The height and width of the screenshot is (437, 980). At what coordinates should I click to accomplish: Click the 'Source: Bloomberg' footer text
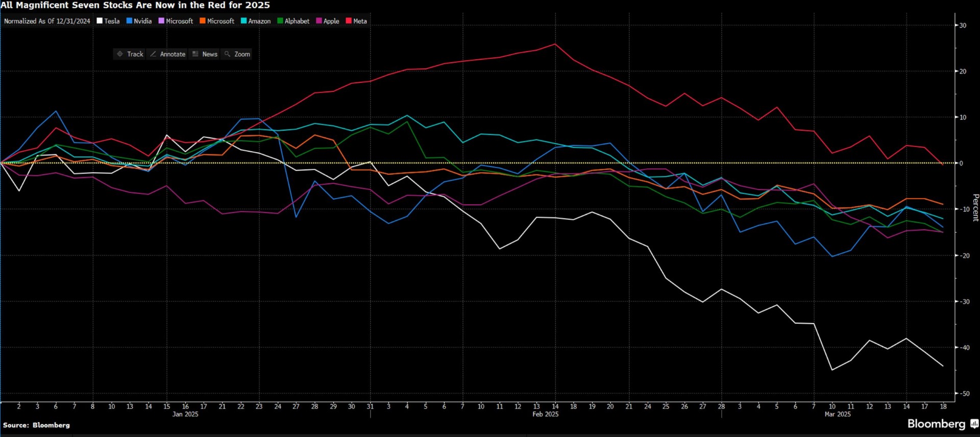pyautogui.click(x=36, y=425)
